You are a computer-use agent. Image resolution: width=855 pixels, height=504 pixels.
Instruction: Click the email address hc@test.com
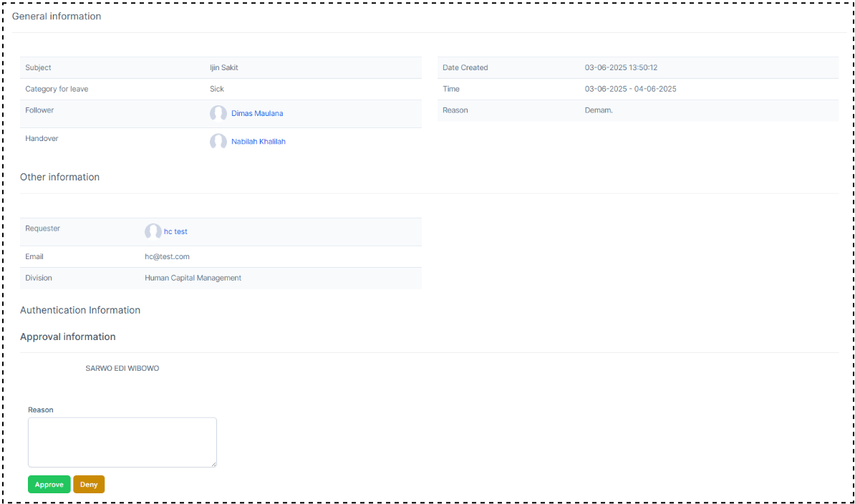(x=167, y=256)
